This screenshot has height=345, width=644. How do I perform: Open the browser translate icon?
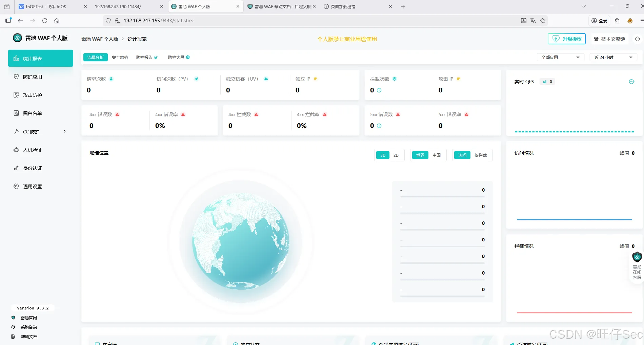coord(533,21)
